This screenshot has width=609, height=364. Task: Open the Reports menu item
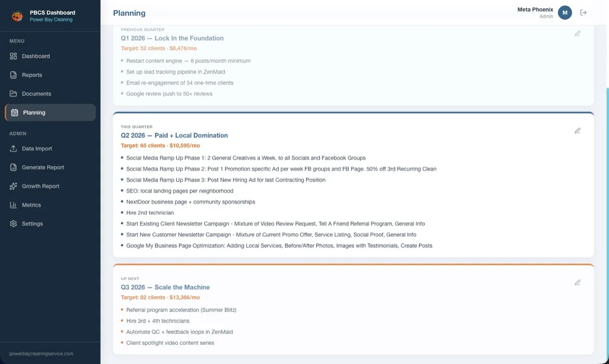[50, 75]
